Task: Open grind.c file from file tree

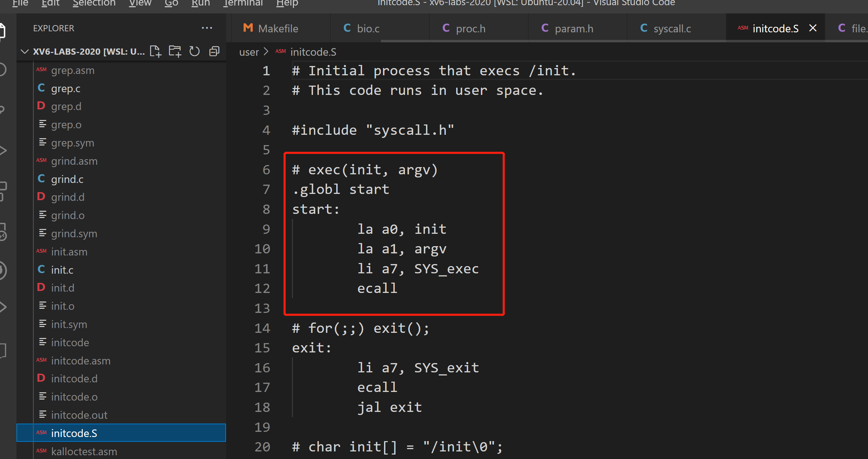Action: 67,179
